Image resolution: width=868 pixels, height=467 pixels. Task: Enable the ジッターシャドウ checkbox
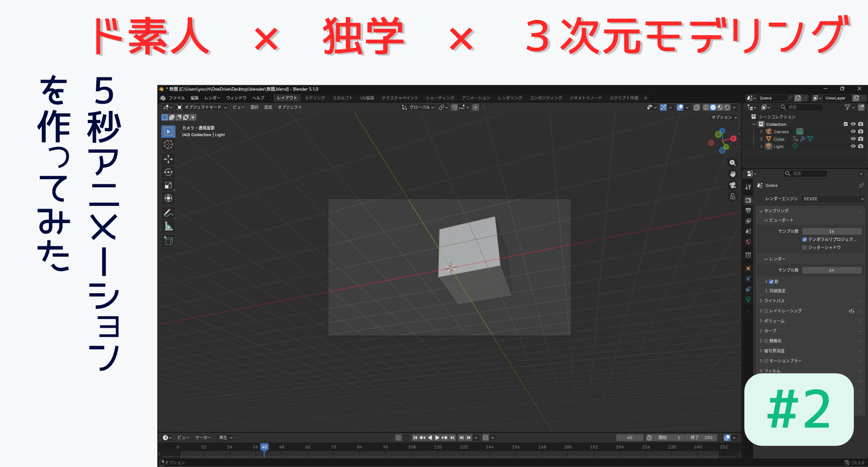click(805, 248)
